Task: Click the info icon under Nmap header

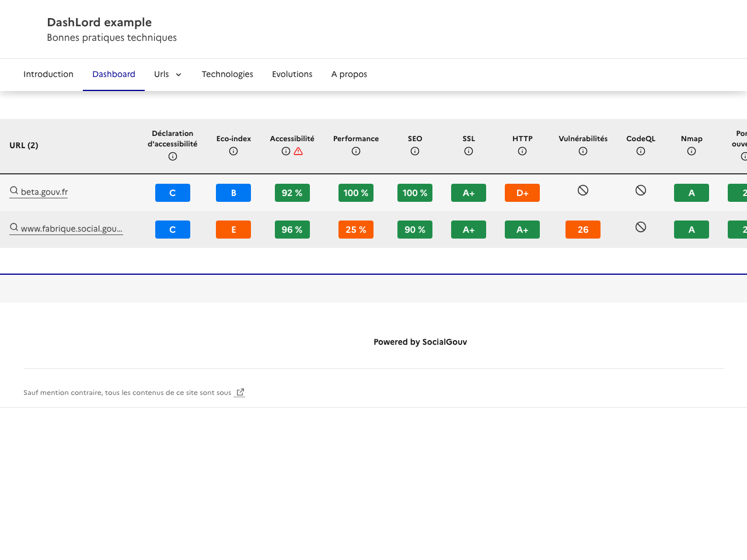Action: pyautogui.click(x=692, y=151)
